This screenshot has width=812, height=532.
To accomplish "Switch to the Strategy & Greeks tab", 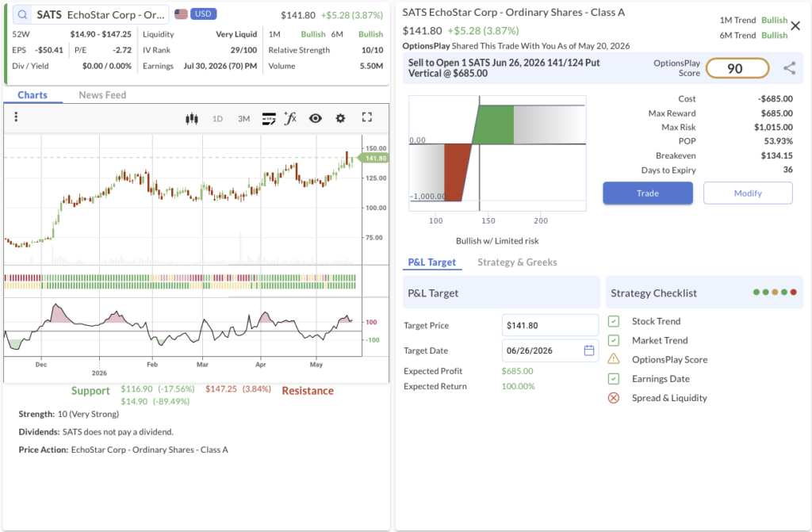I will pyautogui.click(x=517, y=262).
